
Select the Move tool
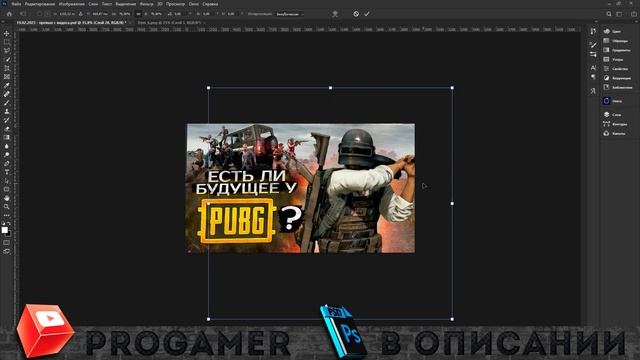coord(7,33)
